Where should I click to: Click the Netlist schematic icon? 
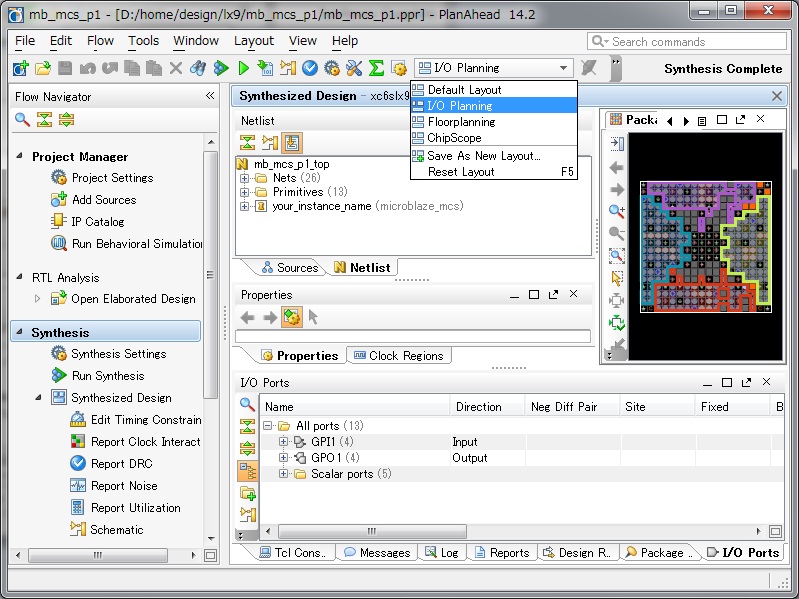click(x=270, y=143)
